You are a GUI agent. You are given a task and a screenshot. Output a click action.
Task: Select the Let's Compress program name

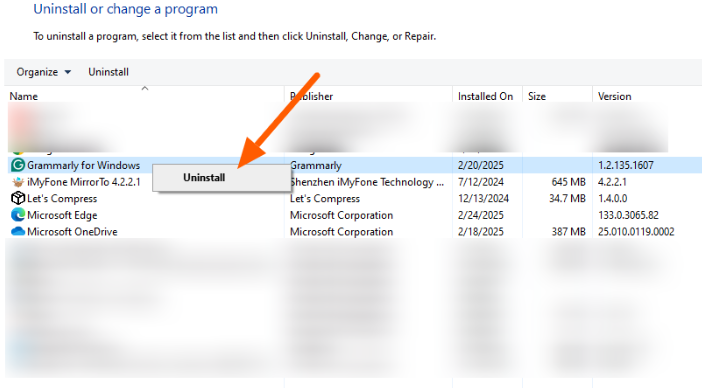tap(62, 199)
